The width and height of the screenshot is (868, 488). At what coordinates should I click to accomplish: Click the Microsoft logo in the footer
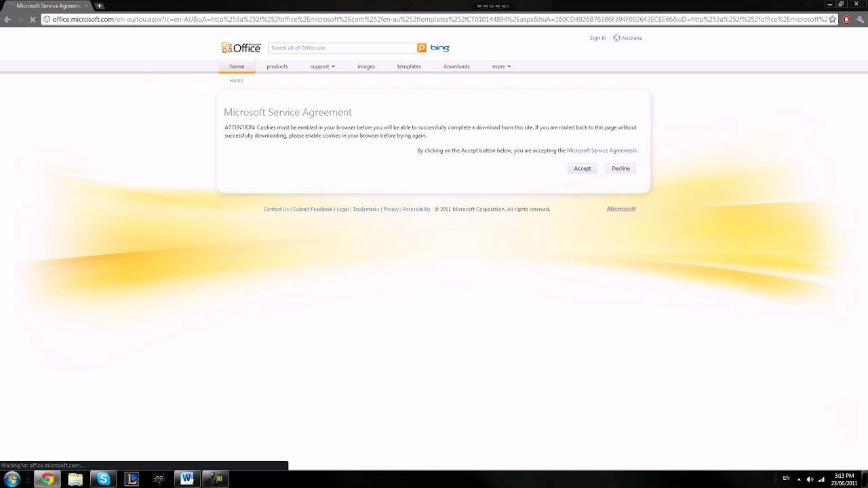621,209
